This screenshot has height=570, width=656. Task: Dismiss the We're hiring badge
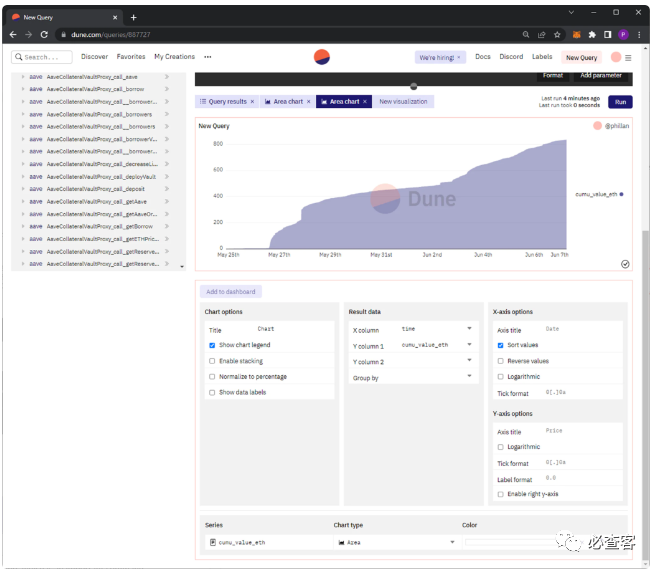[459, 57]
